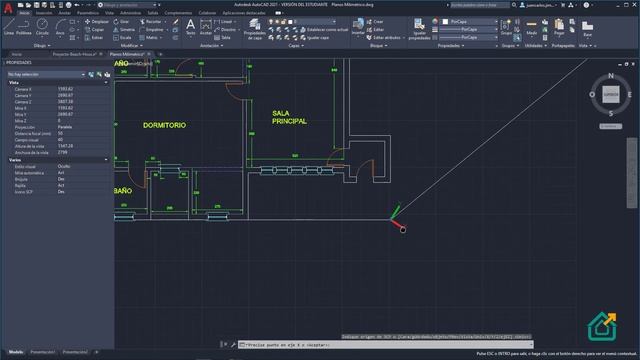The image size is (640, 360).
Task: Click the Desplazar (move) tool
Action: pos(97,22)
